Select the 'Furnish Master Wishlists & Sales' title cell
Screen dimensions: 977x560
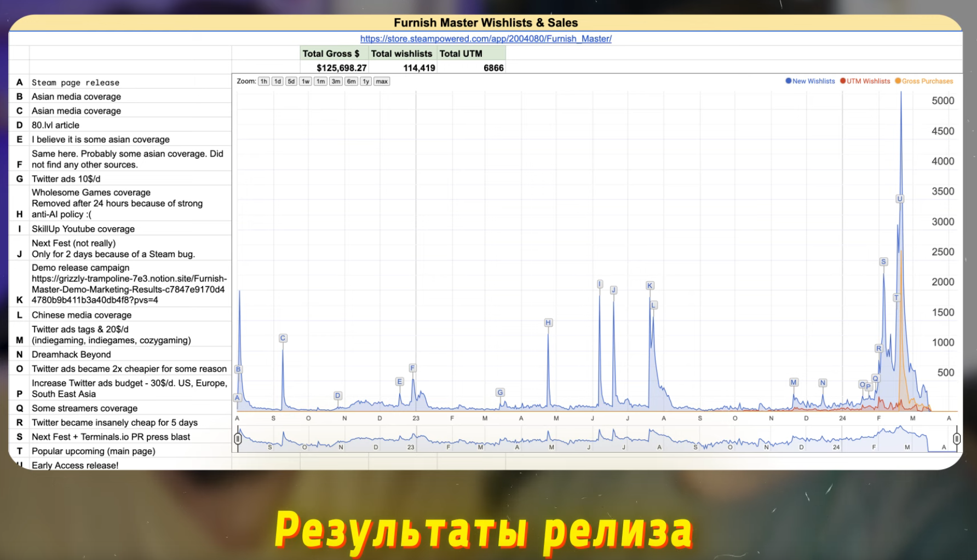click(x=486, y=23)
